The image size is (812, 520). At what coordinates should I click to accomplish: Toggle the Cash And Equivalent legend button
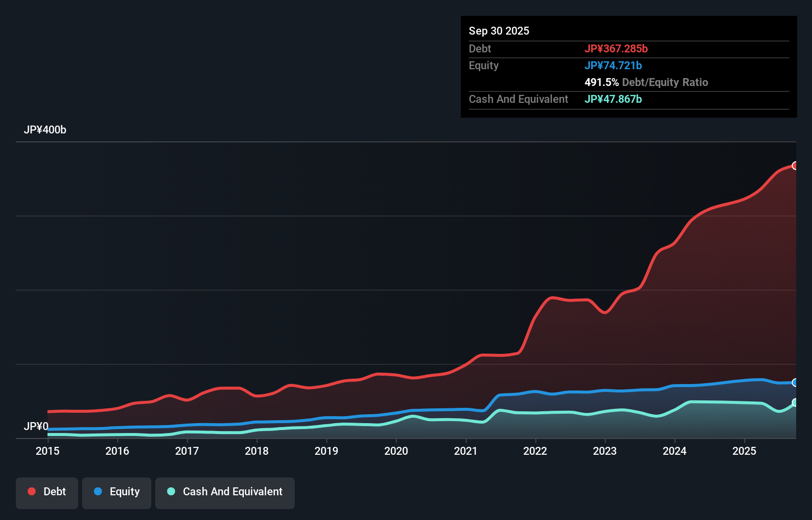pos(225,493)
